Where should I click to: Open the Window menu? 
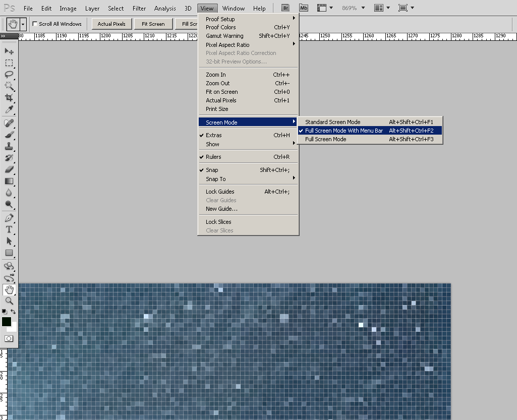coord(233,8)
